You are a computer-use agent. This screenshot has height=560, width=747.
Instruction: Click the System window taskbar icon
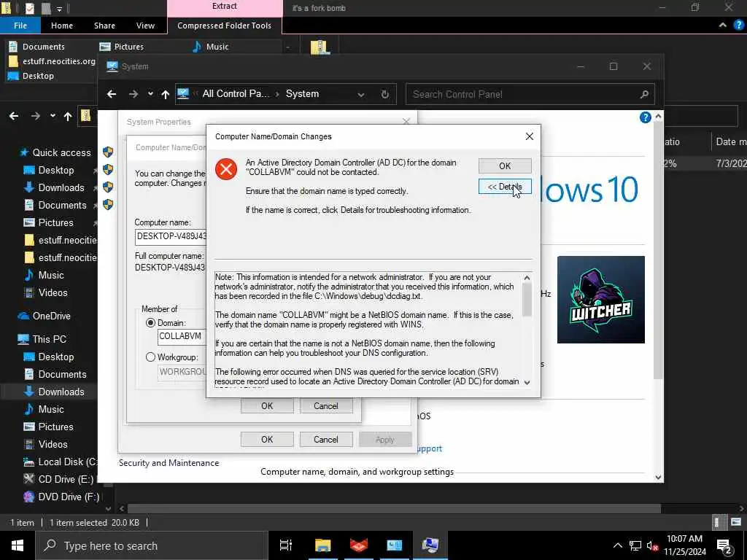(x=430, y=545)
